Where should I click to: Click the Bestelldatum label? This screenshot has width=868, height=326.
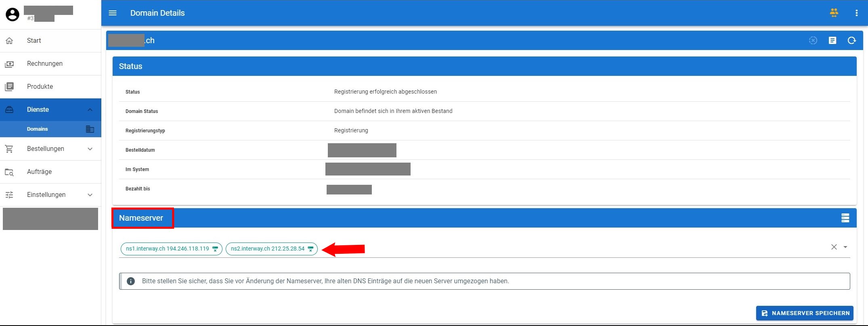click(140, 150)
